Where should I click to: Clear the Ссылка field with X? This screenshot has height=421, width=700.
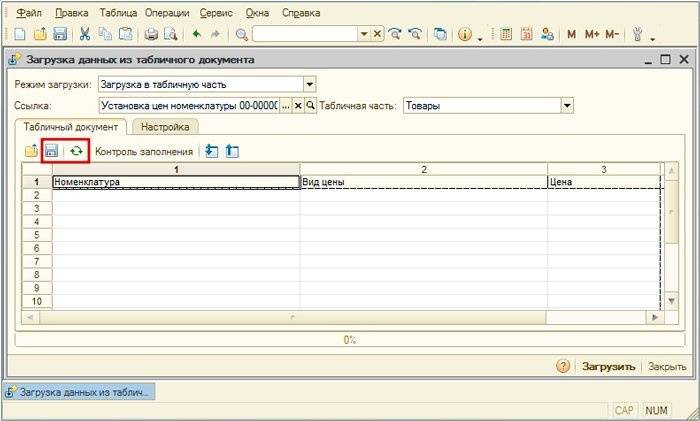click(298, 106)
